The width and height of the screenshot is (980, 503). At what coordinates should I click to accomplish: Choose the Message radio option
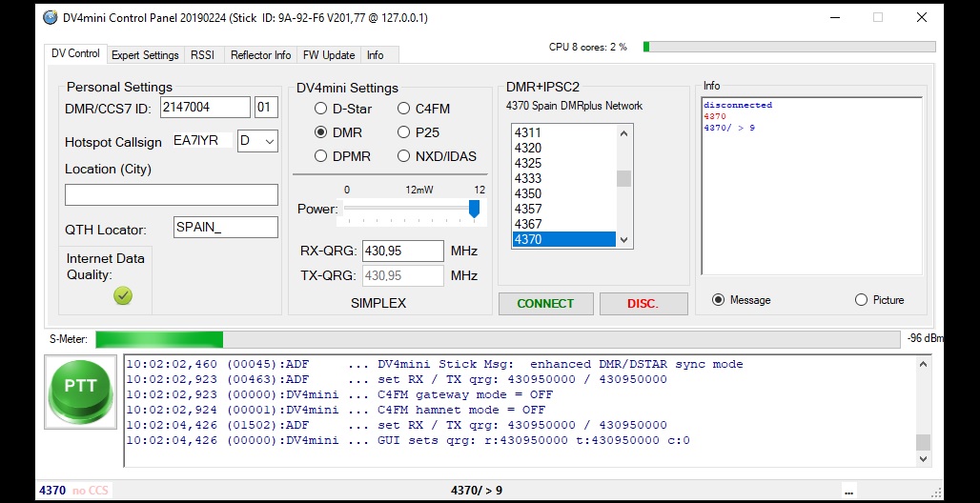[x=718, y=300]
